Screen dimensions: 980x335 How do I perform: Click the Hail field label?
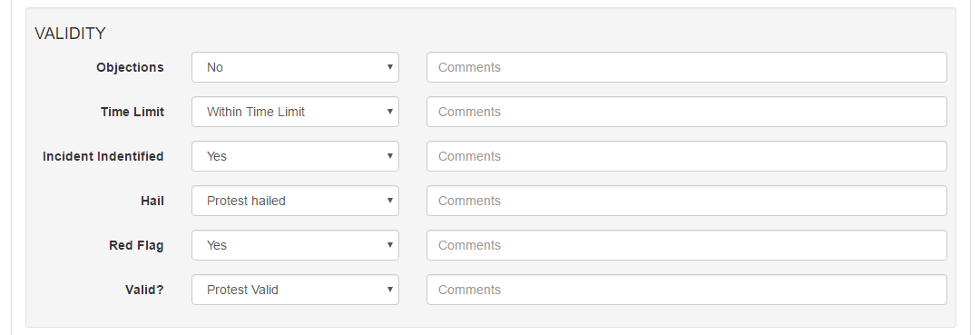pyautogui.click(x=152, y=201)
